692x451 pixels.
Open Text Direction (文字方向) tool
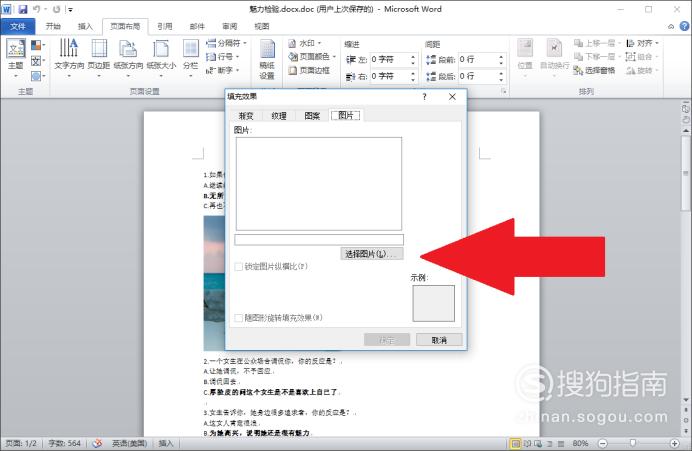[x=69, y=56]
